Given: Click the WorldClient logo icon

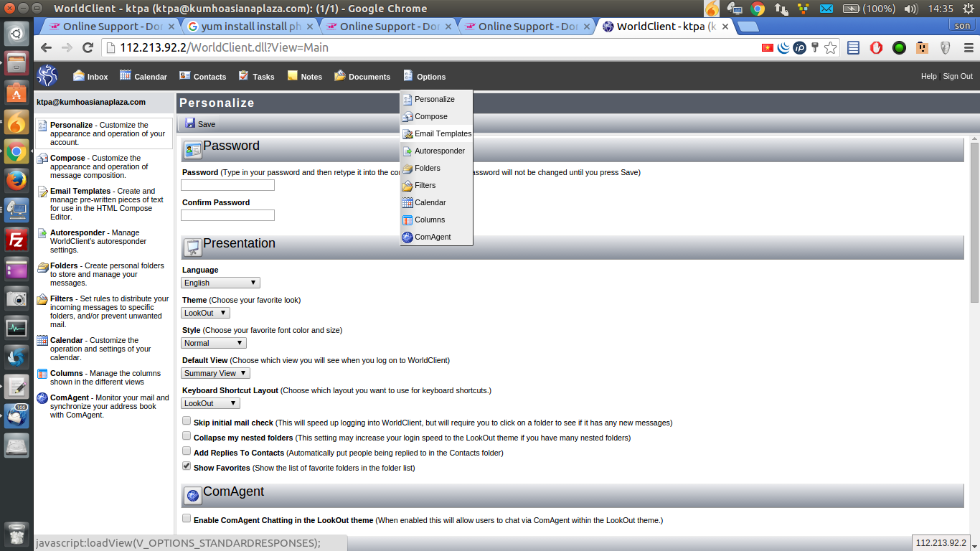Looking at the screenshot, I should click(47, 76).
